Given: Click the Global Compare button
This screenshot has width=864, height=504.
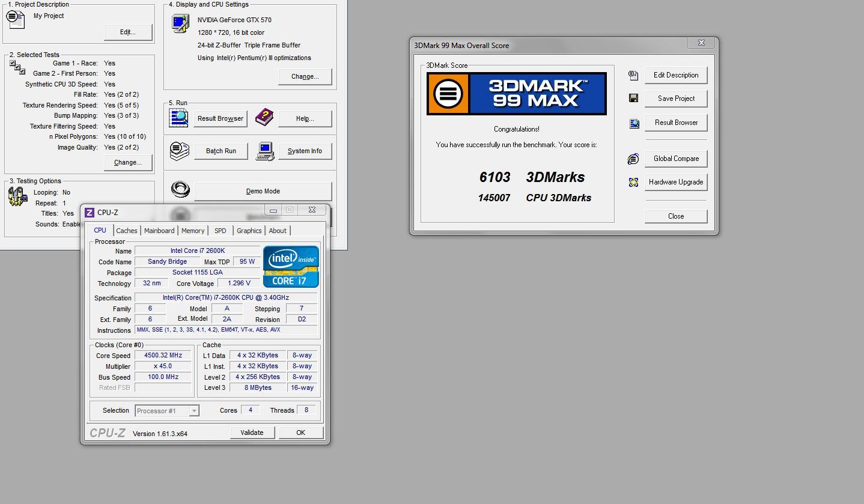Looking at the screenshot, I should (x=676, y=159).
